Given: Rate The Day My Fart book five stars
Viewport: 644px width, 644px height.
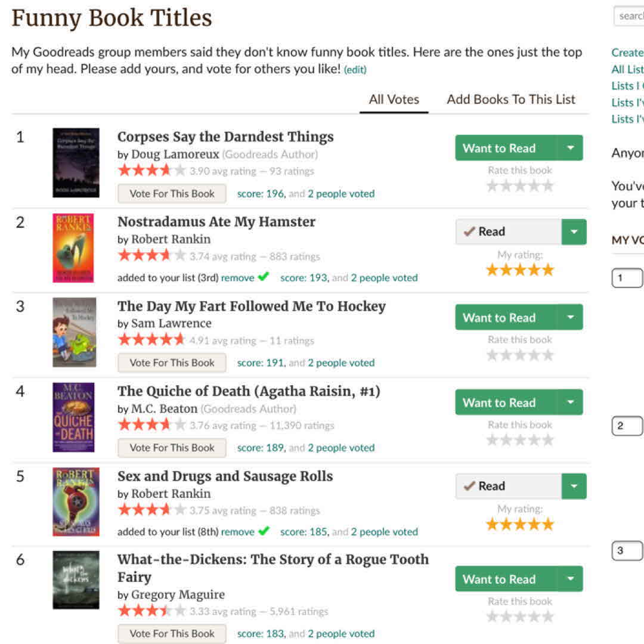Looking at the screenshot, I should (x=549, y=355).
